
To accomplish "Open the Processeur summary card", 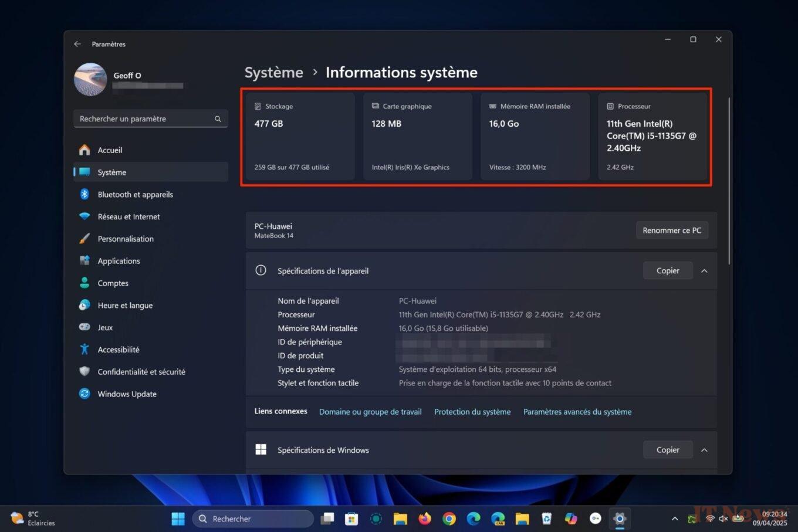I will pyautogui.click(x=652, y=136).
